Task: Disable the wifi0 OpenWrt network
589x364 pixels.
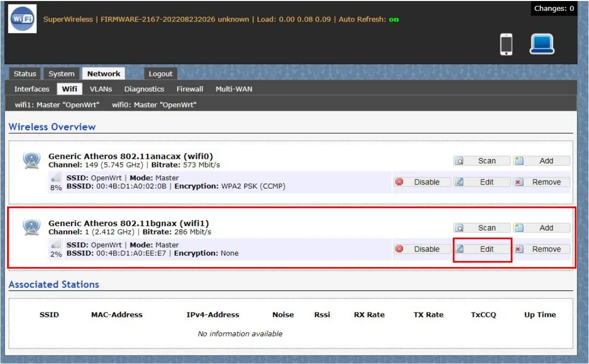Action: [421, 182]
